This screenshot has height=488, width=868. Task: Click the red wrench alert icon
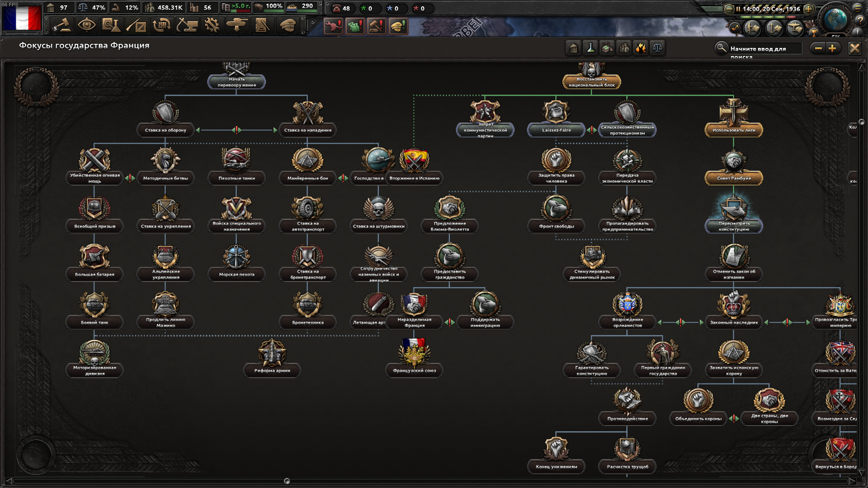coord(334,26)
